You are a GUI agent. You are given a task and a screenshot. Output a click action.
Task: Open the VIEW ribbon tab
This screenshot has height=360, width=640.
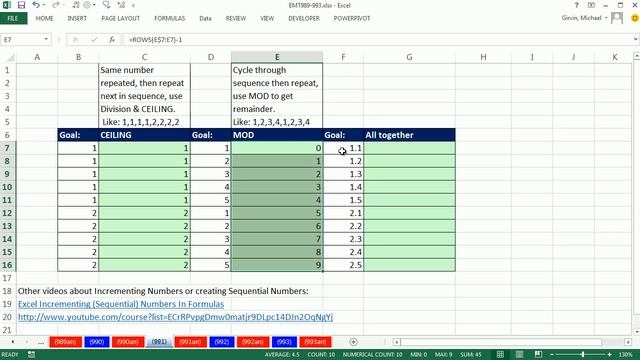267,18
